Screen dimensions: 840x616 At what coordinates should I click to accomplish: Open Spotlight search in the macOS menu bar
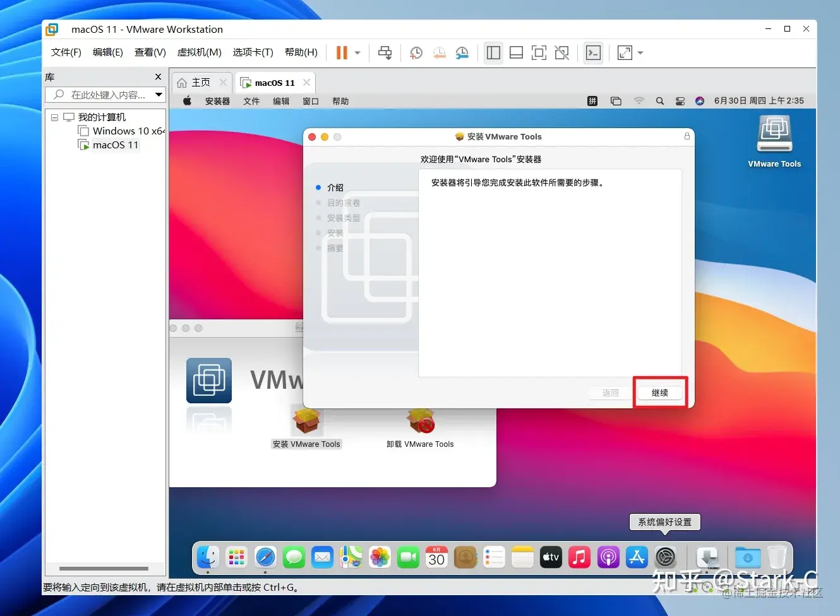pos(660,101)
